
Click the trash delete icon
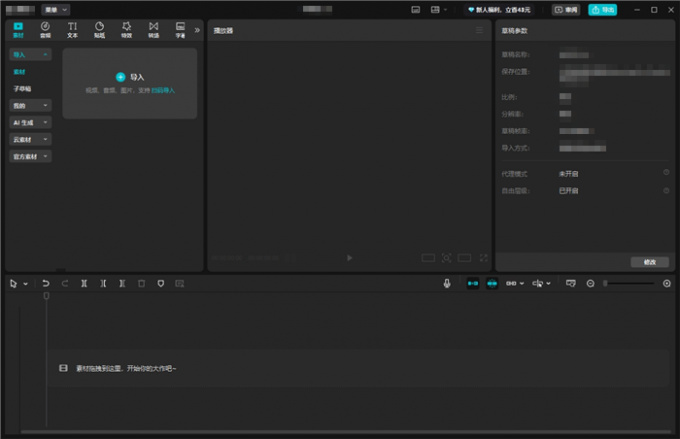click(141, 283)
